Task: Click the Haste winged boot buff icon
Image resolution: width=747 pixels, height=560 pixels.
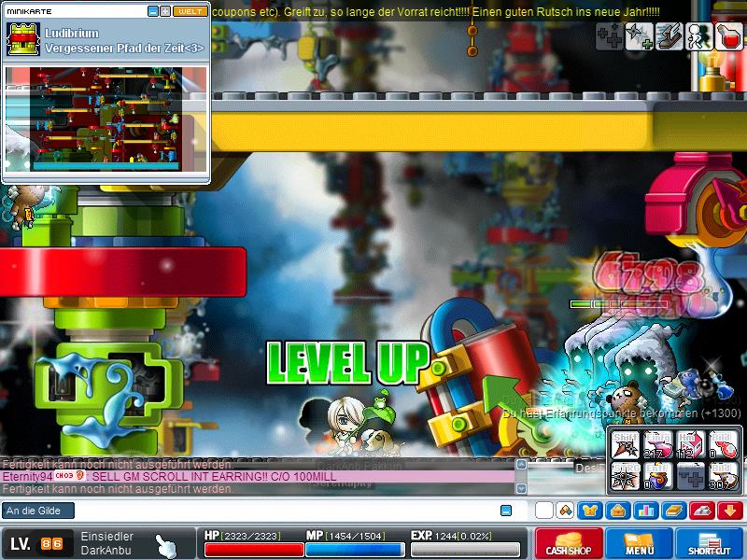Action: point(669,36)
